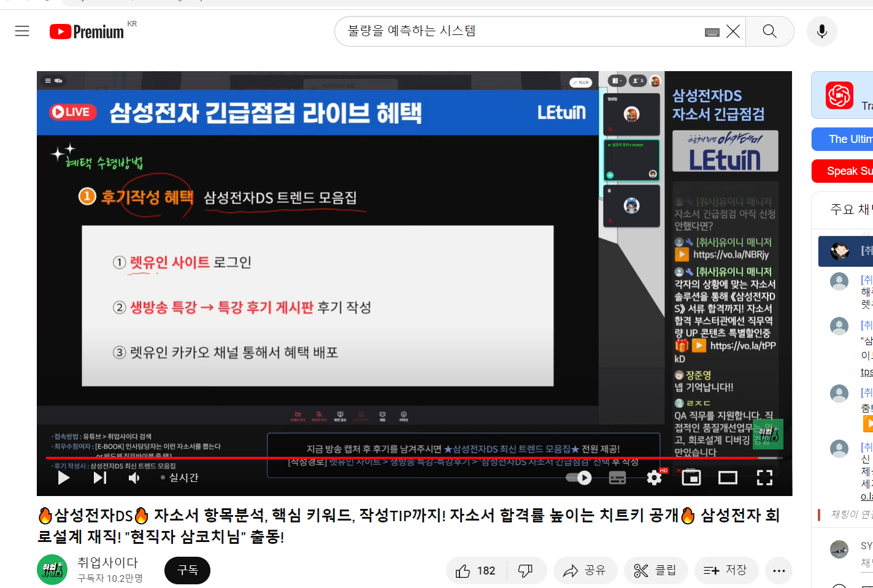Viewport: 873px width, 588px height.
Task: Click the video title text
Action: pos(409,526)
